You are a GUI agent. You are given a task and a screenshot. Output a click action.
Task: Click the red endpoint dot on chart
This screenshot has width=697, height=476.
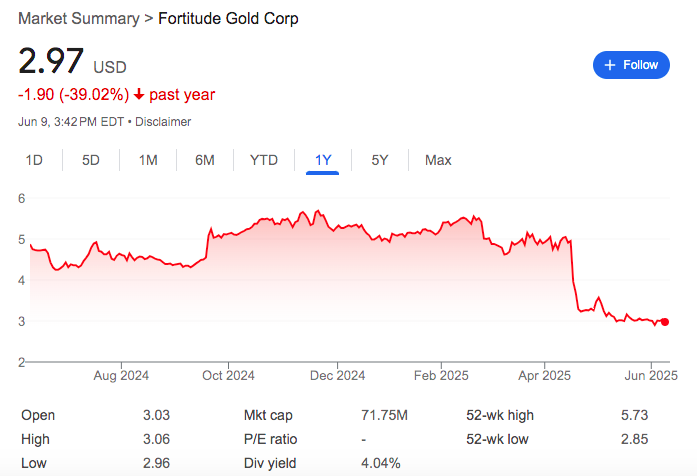[665, 322]
